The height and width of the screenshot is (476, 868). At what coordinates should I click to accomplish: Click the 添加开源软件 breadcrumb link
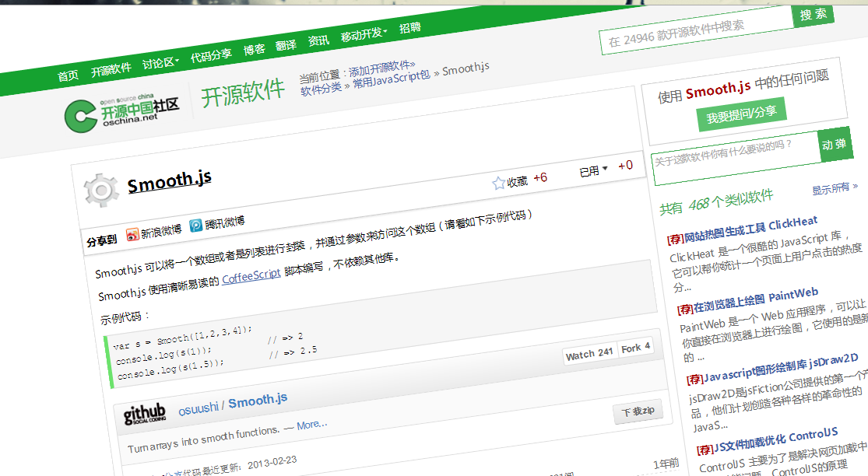point(381,68)
